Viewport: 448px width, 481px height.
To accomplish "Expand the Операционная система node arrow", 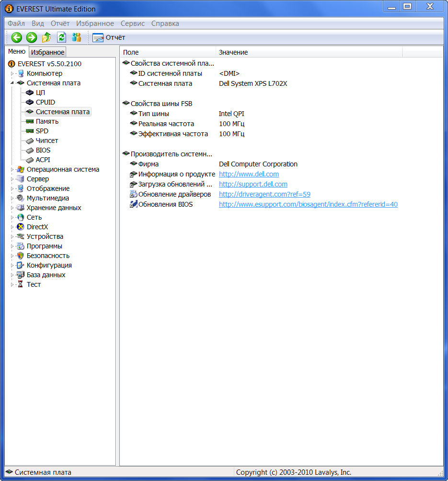I will pos(12,169).
